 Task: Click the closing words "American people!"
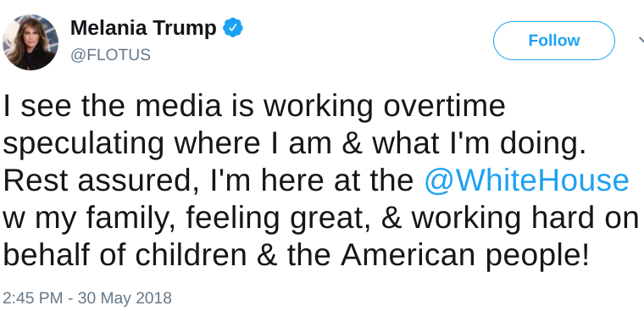465,256
